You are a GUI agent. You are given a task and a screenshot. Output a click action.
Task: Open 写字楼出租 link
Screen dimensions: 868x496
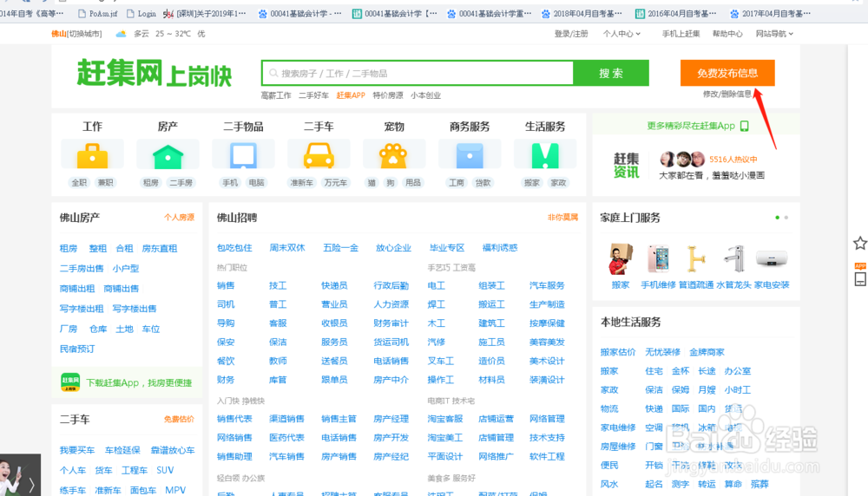coord(82,309)
